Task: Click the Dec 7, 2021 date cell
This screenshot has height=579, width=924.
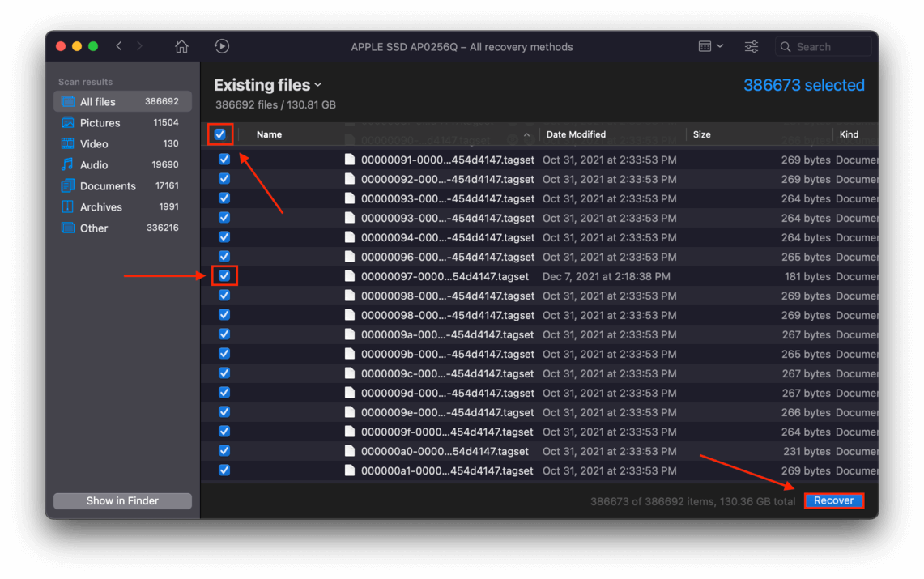Action: (607, 276)
